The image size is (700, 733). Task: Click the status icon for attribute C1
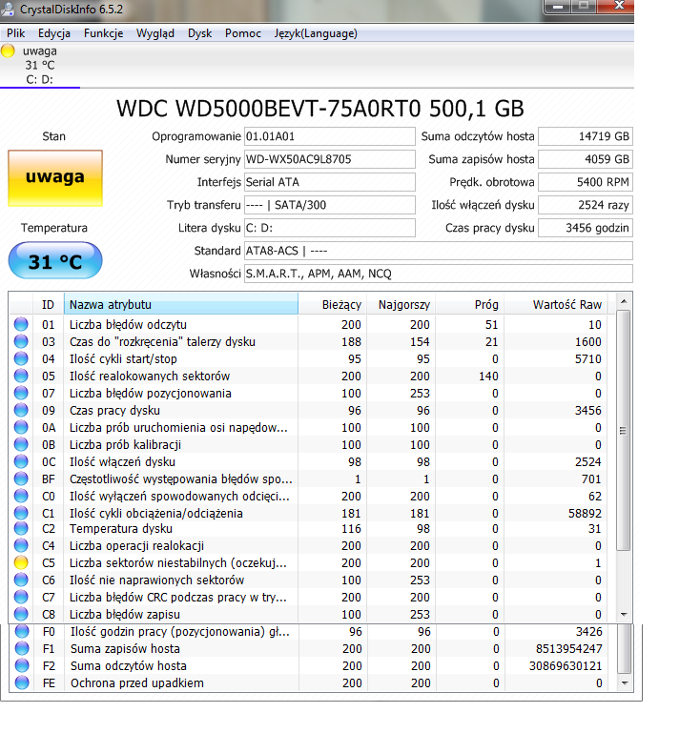click(x=21, y=513)
